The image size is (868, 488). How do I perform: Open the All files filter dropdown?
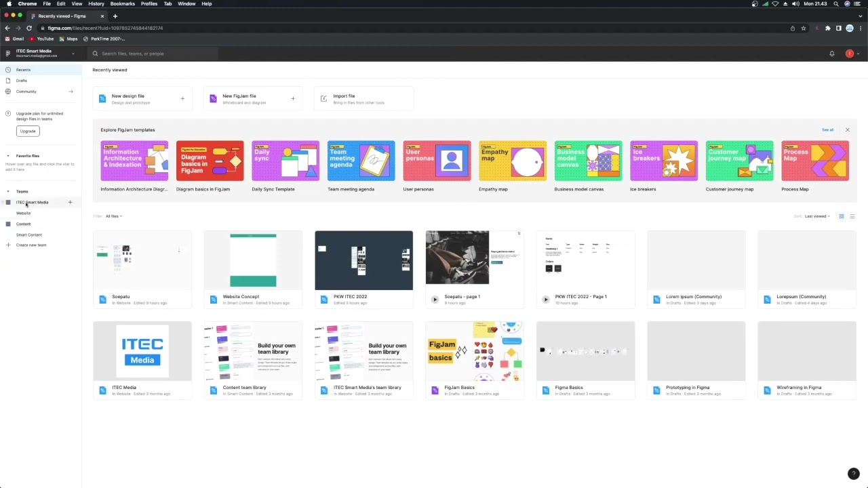[113, 216]
